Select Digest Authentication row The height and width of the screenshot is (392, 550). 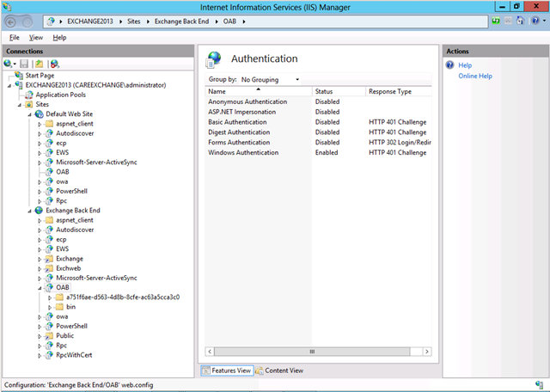(318, 132)
